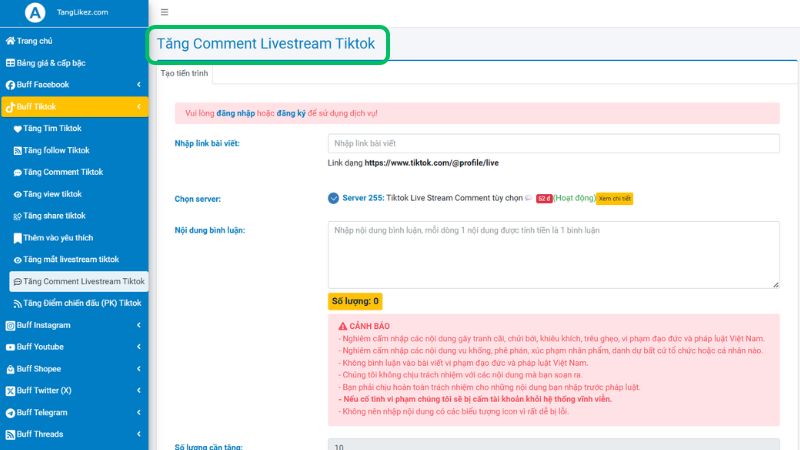
Task: Expand the Buff Facebook submenu chevron
Action: click(x=139, y=85)
